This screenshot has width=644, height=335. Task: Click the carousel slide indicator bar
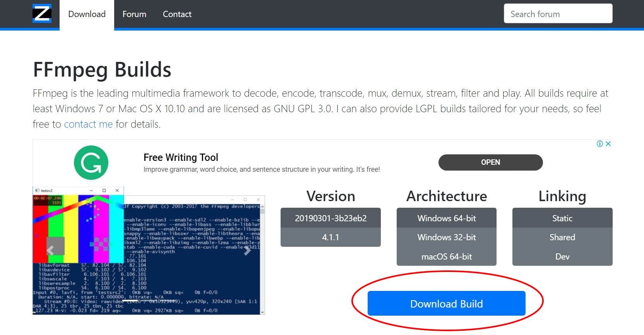coord(130,301)
